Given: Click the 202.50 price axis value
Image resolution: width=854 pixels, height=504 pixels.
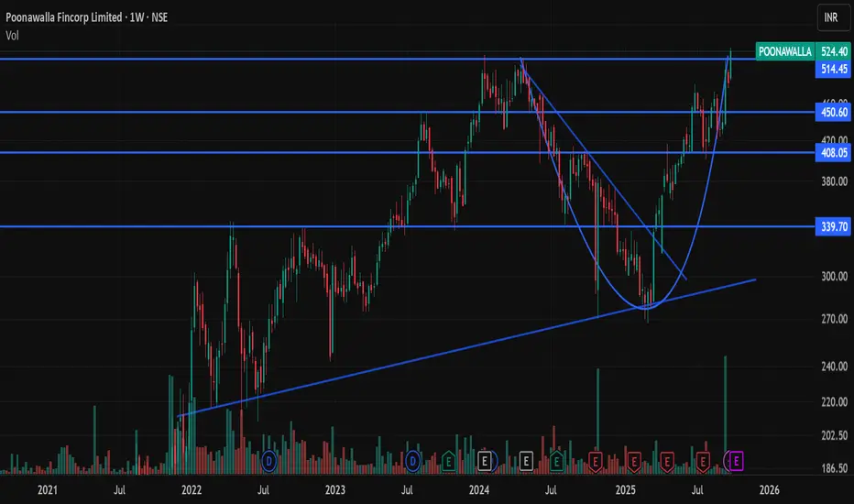Looking at the screenshot, I should pyautogui.click(x=835, y=435).
